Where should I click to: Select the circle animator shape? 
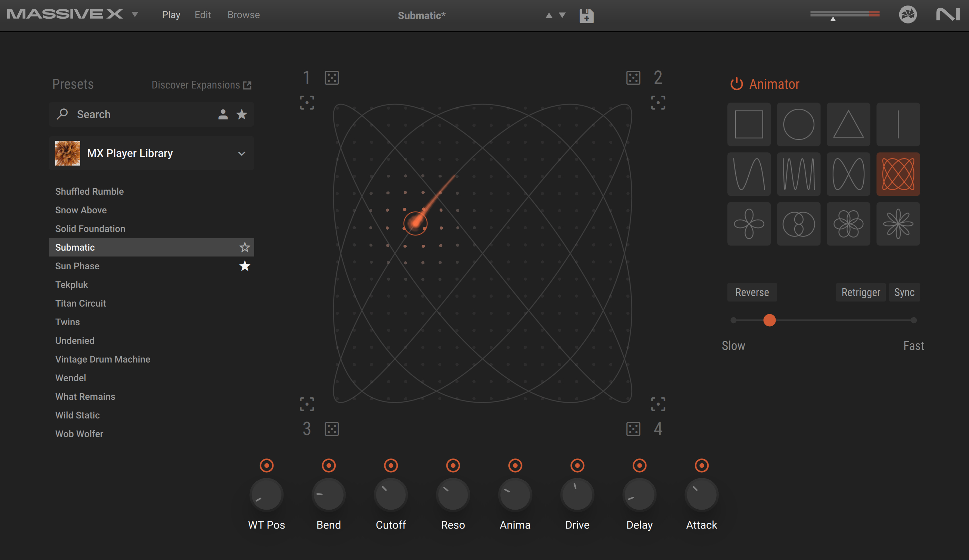click(x=798, y=124)
